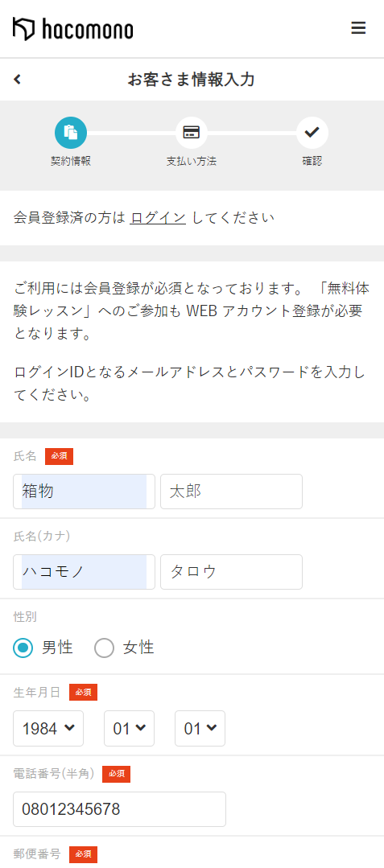Click the hacomono logo
384x868 pixels.
coord(72,29)
